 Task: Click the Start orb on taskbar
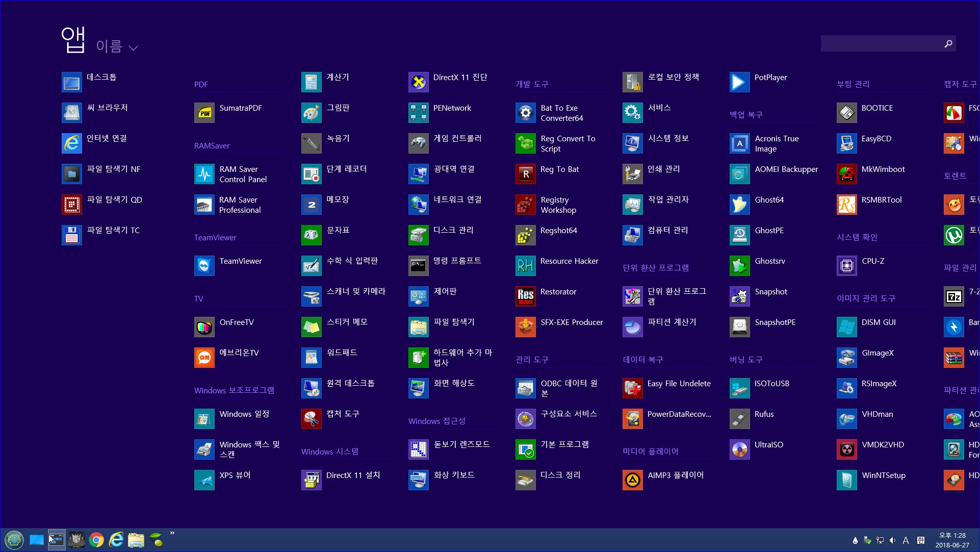pos(14,540)
